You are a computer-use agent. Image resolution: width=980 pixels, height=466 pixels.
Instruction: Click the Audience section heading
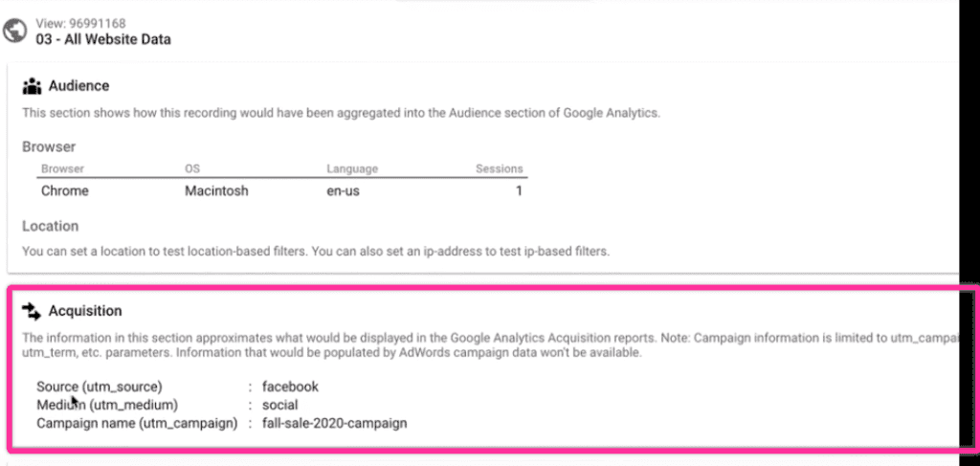(x=78, y=85)
